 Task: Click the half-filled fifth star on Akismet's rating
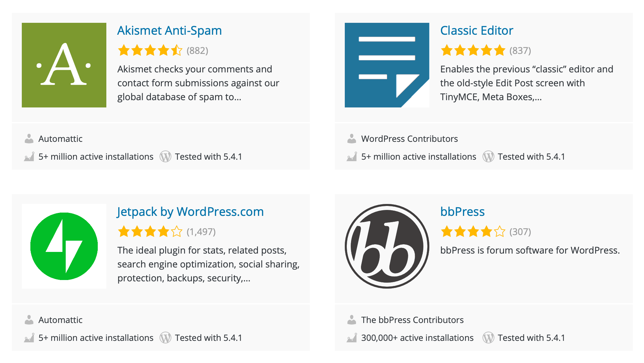coord(177,50)
